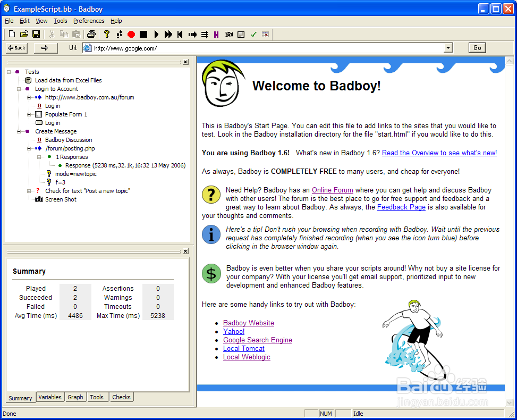Open the Online Forum link

tap(333, 190)
